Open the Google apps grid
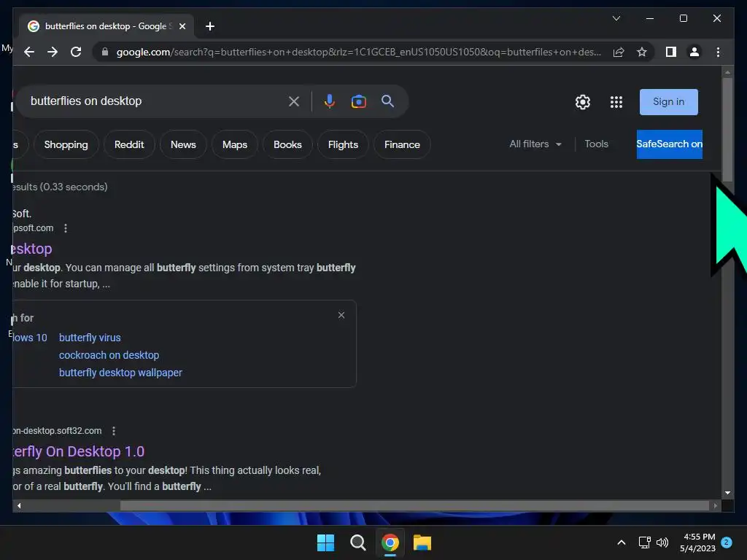Screen dimensions: 747x560 tap(616, 102)
